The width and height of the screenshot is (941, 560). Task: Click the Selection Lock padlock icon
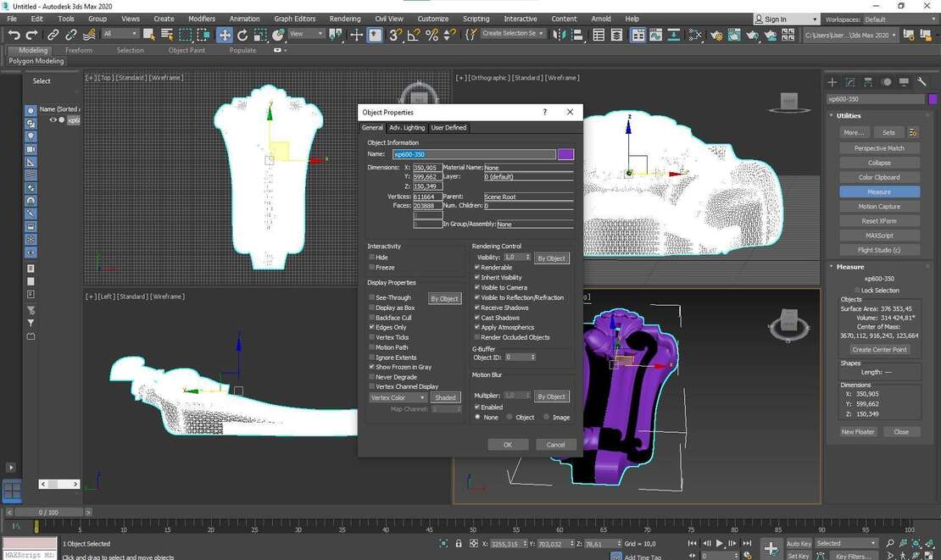(459, 544)
